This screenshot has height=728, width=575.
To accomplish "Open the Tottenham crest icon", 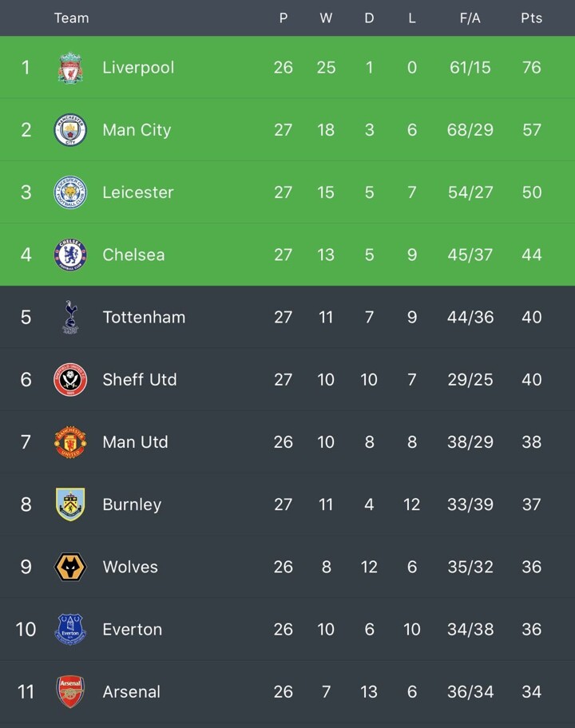I will [x=70, y=317].
